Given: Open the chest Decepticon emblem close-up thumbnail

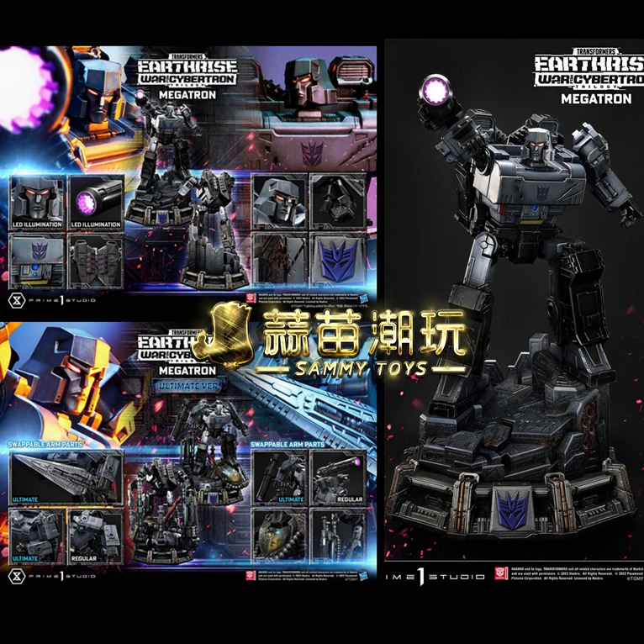Looking at the screenshot, I should [37, 261].
